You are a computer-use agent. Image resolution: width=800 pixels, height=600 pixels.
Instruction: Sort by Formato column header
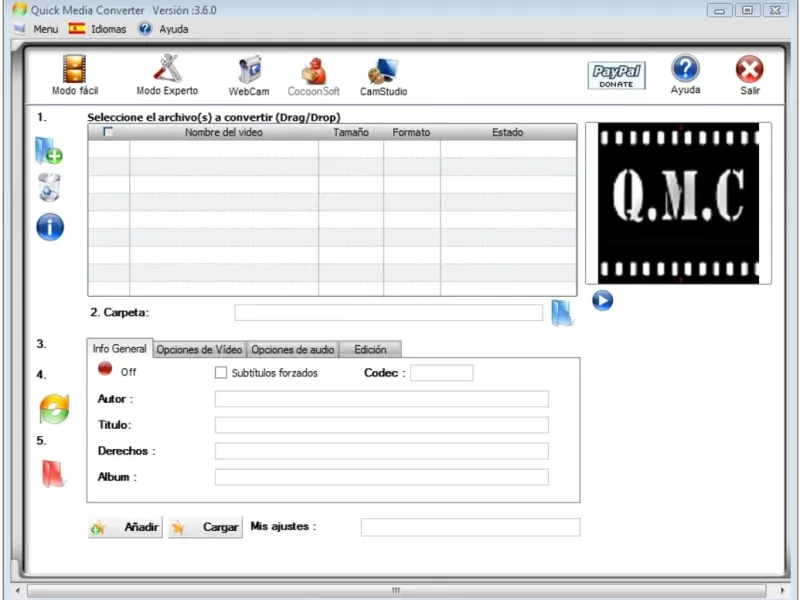point(411,132)
